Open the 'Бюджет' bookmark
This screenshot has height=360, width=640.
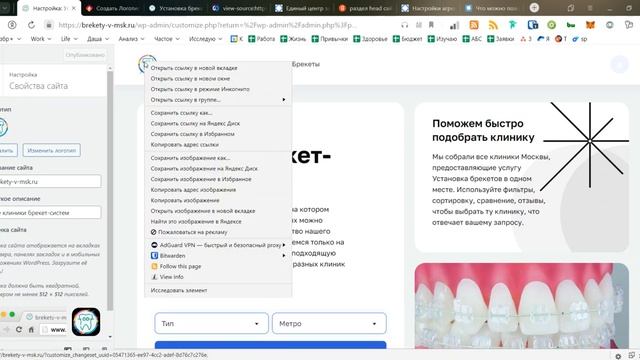(x=407, y=39)
